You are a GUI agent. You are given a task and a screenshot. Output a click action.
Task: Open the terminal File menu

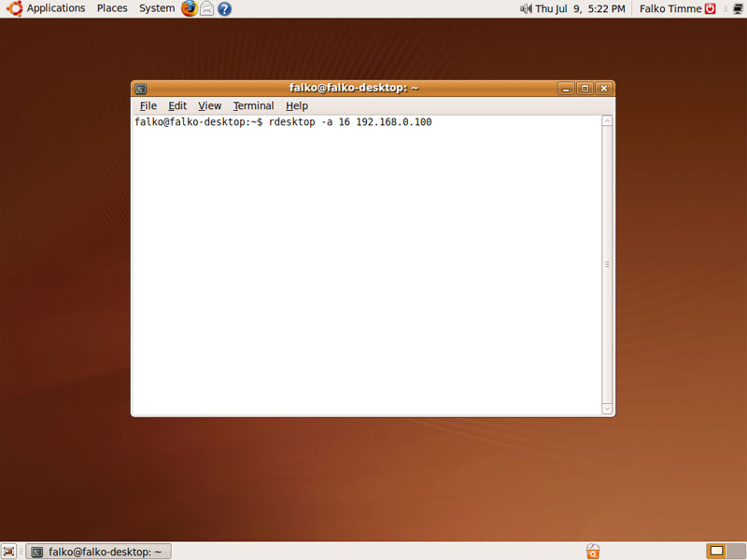[148, 105]
